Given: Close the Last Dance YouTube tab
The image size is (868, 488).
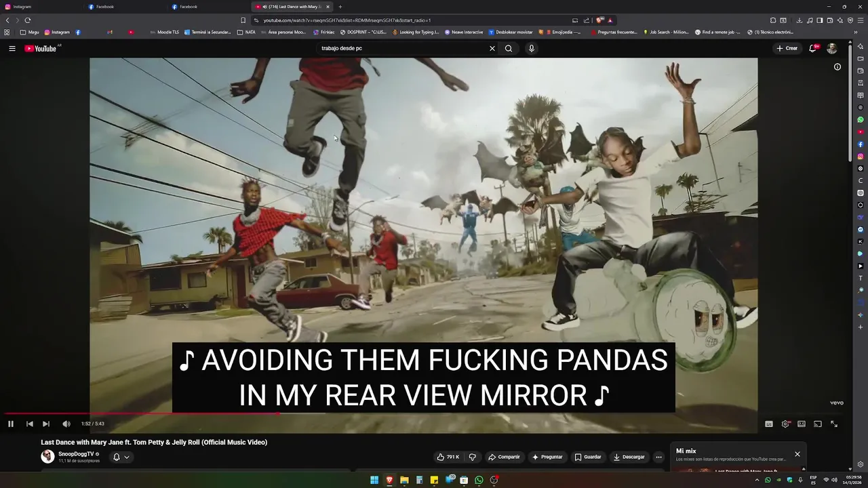Looking at the screenshot, I should coord(328,7).
